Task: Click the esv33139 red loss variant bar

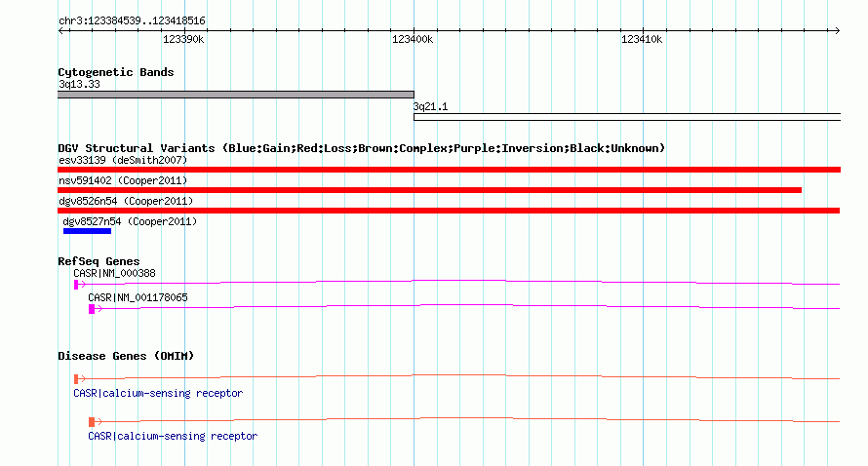Action: tap(449, 170)
